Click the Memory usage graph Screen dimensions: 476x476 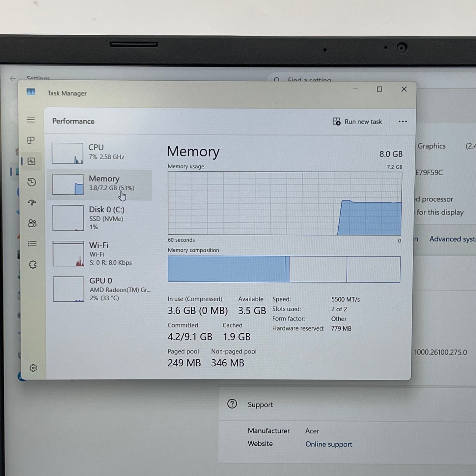[285, 203]
